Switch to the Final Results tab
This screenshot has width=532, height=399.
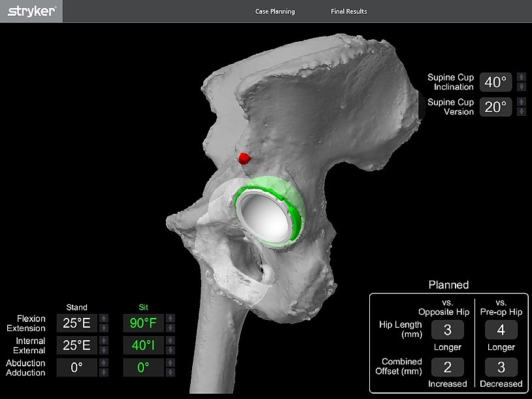click(x=348, y=12)
